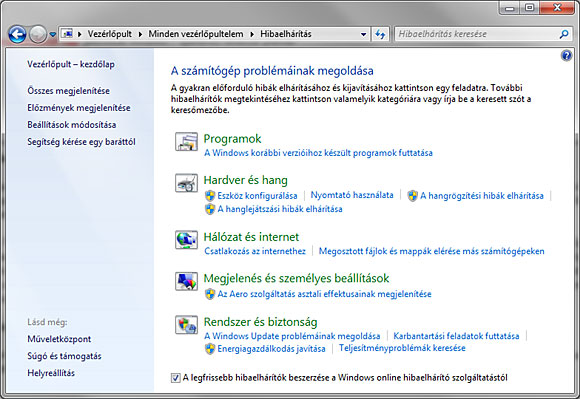
Task: Open Helyreállítás in sidebar
Action: (51, 373)
